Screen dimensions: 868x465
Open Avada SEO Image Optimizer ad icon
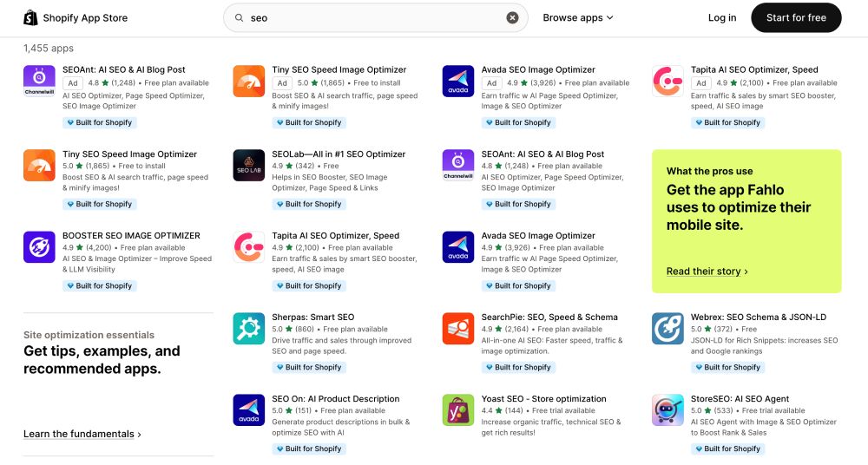(457, 81)
